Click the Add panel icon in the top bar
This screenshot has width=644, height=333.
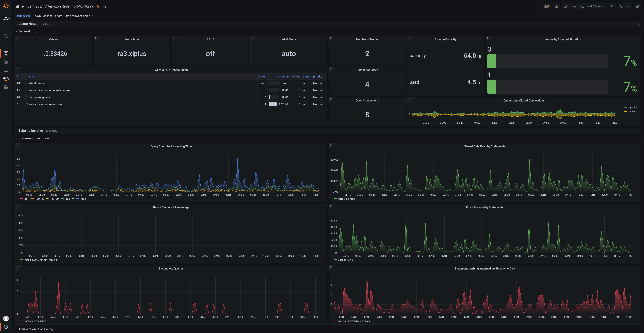coord(547,6)
